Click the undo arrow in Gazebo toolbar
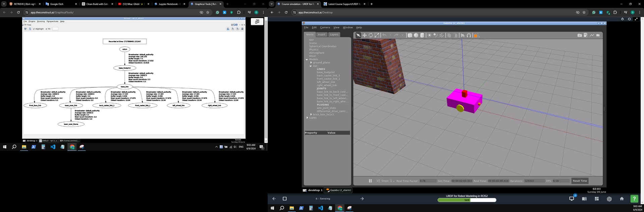 (x=384, y=35)
